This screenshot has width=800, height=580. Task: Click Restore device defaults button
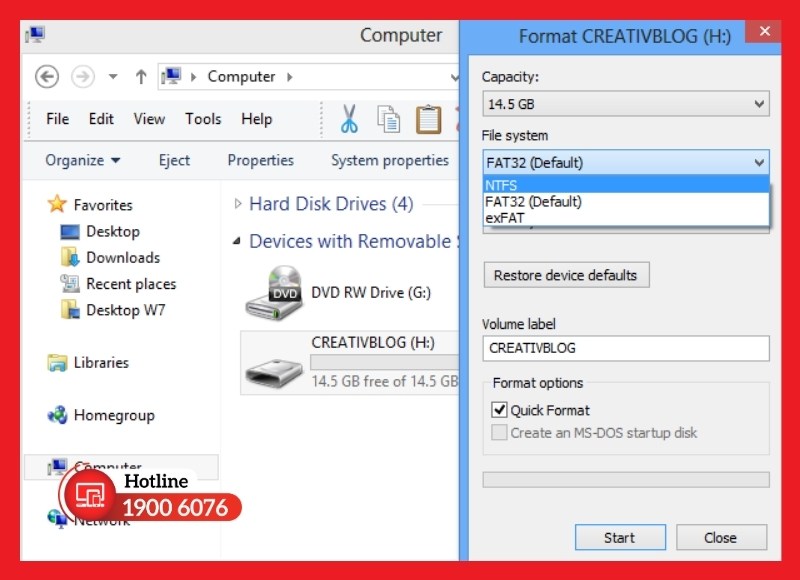tap(566, 275)
